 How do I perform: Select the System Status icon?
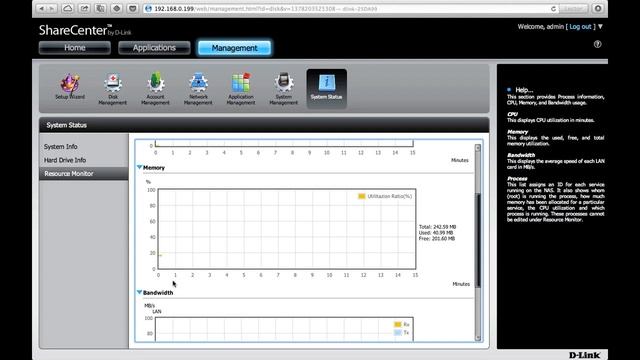(327, 89)
